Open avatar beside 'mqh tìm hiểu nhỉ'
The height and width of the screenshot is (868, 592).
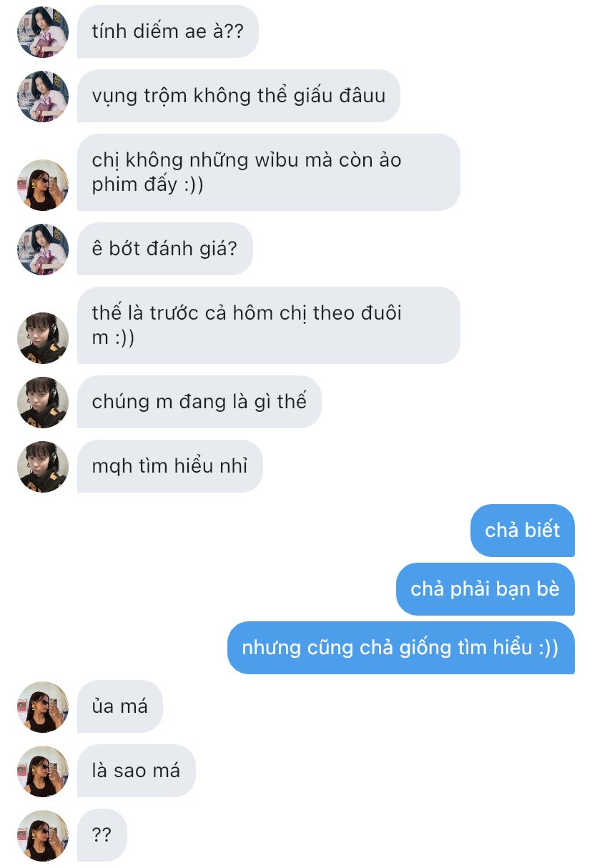[x=42, y=467]
